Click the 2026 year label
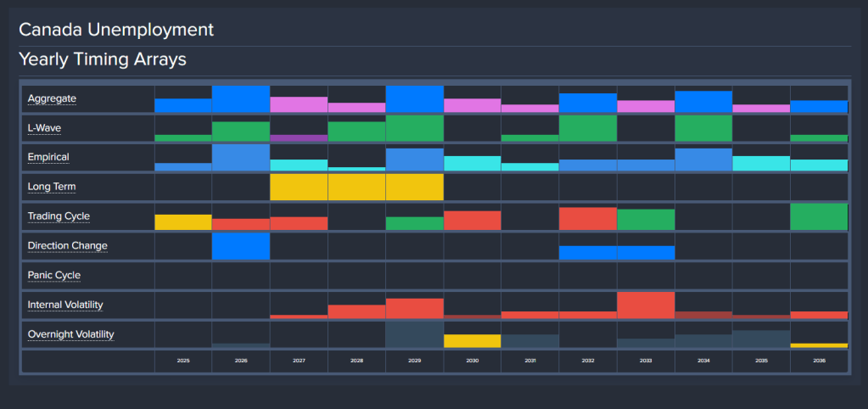Image resolution: width=868 pixels, height=409 pixels. pos(241,361)
